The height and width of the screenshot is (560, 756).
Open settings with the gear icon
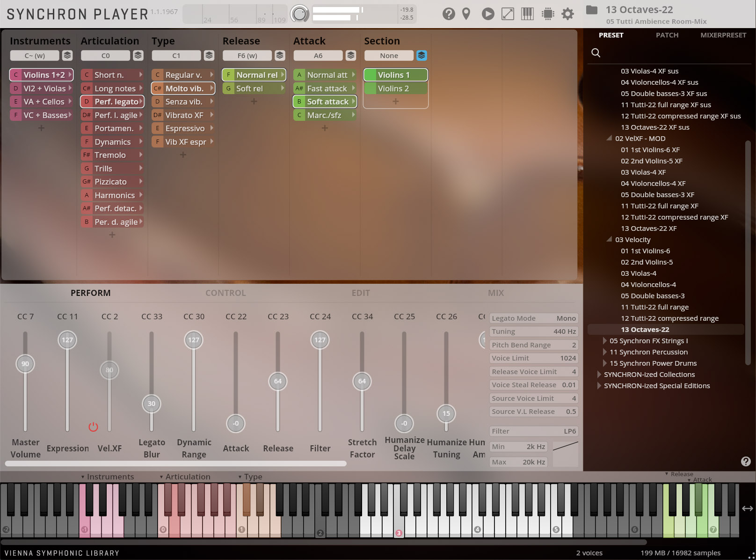tap(567, 14)
